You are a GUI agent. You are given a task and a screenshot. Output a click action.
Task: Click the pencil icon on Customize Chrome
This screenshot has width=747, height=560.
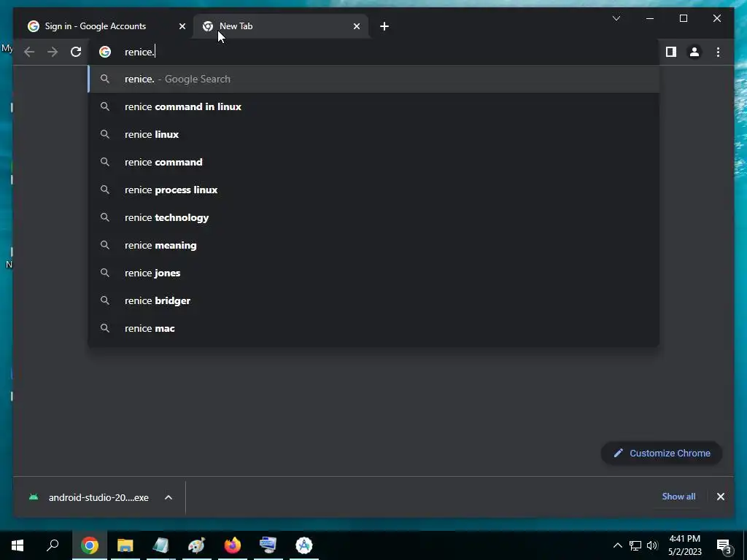click(618, 454)
